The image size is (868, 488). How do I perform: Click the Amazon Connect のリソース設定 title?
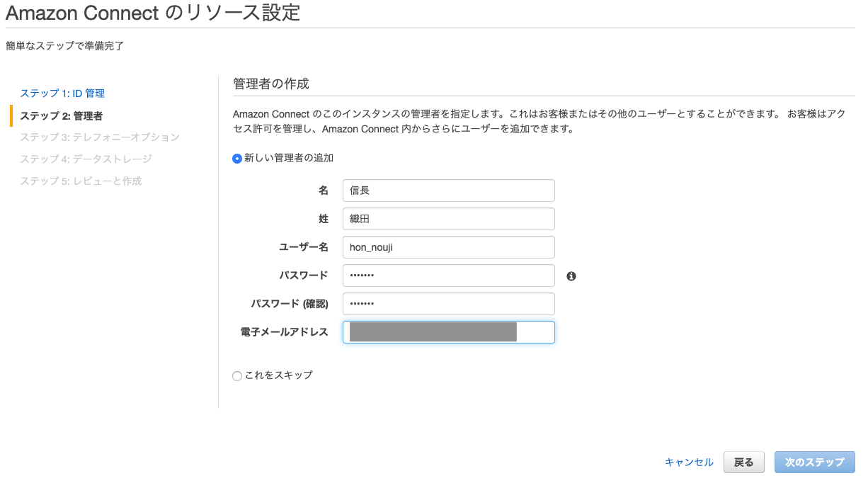[153, 12]
